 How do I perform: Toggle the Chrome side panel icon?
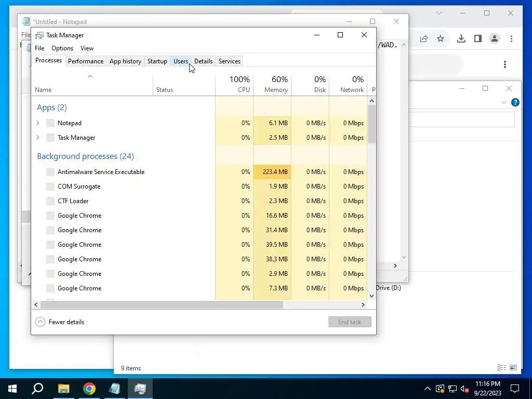[478, 38]
